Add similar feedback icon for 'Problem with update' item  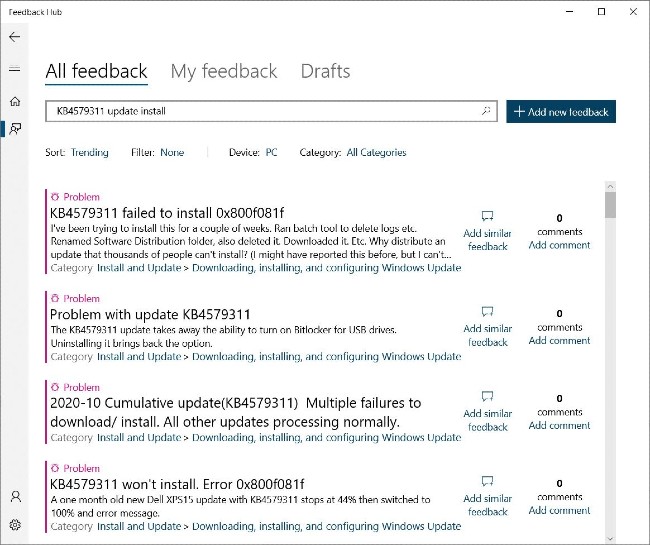click(x=488, y=311)
